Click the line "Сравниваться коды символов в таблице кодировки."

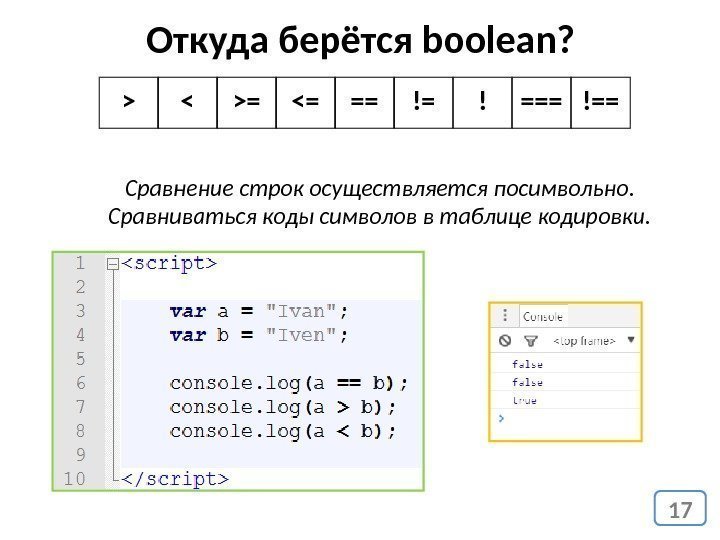click(379, 217)
